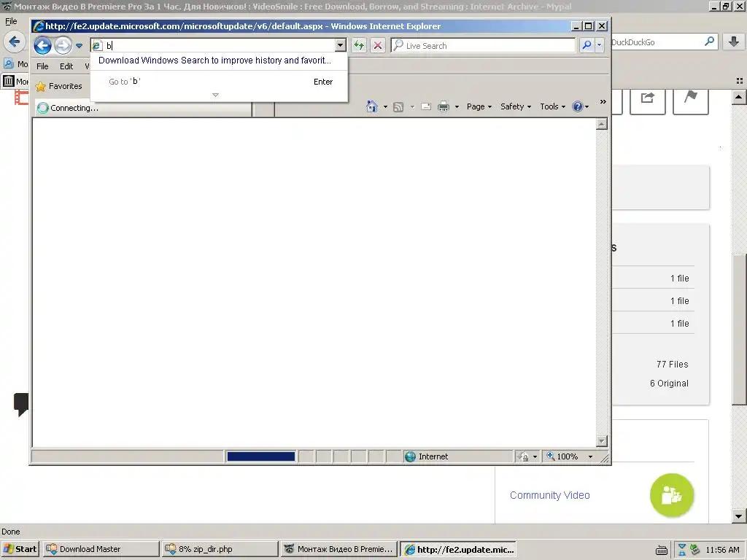Click the privacy lock icon in IE status bar

[524, 456]
